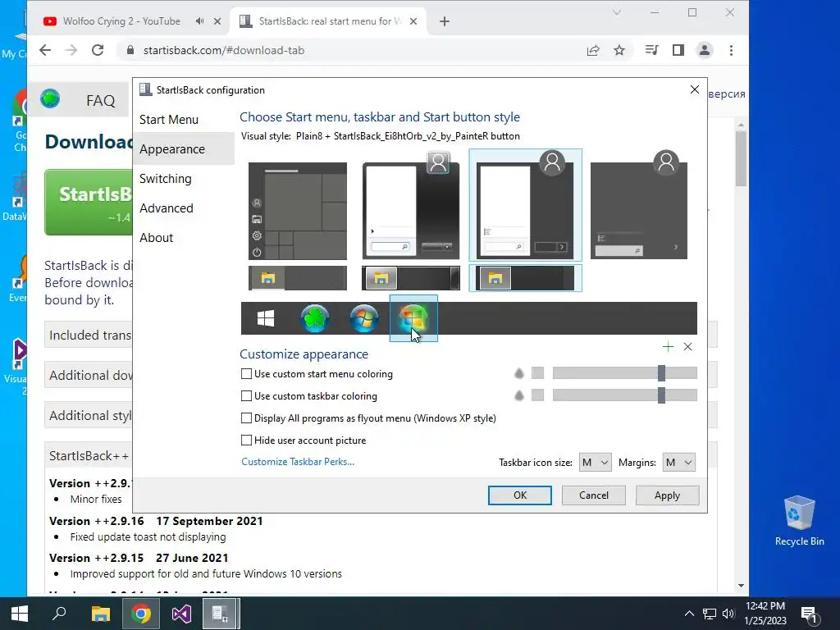
Task: Apply the appearance changes
Action: 667,495
